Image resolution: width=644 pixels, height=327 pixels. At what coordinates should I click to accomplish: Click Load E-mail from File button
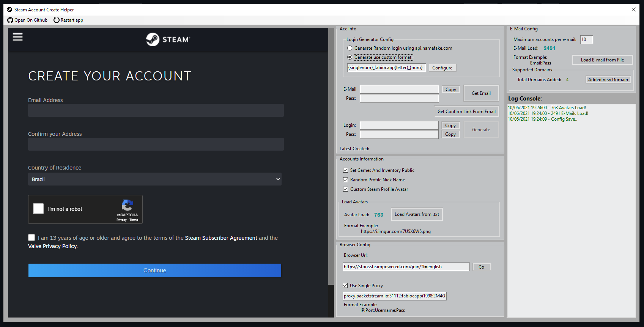click(602, 60)
